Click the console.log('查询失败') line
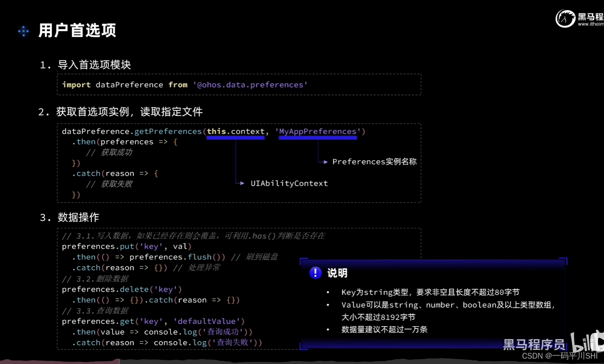 tap(167, 343)
